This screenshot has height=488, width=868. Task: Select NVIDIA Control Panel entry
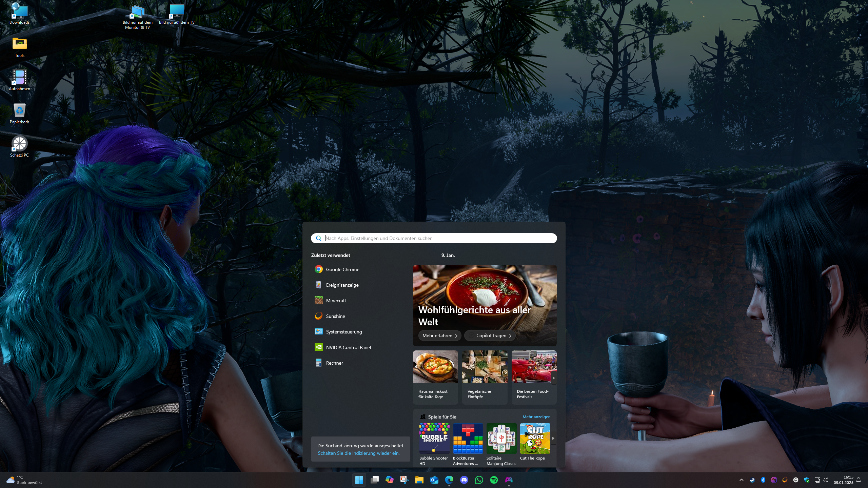[x=348, y=347]
